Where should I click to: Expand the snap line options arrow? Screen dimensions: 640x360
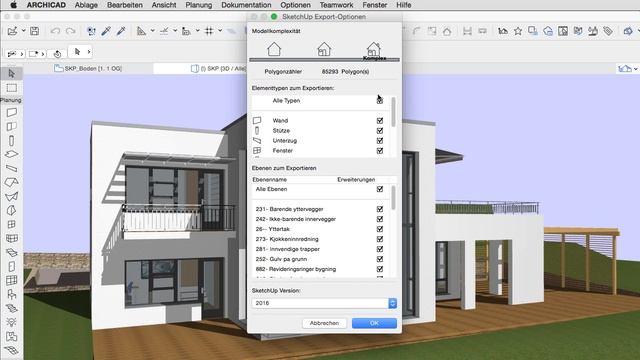[175, 31]
